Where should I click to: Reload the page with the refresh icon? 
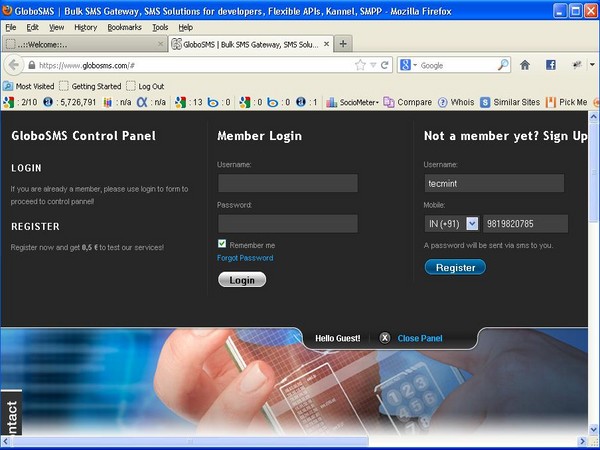pyautogui.click(x=385, y=65)
